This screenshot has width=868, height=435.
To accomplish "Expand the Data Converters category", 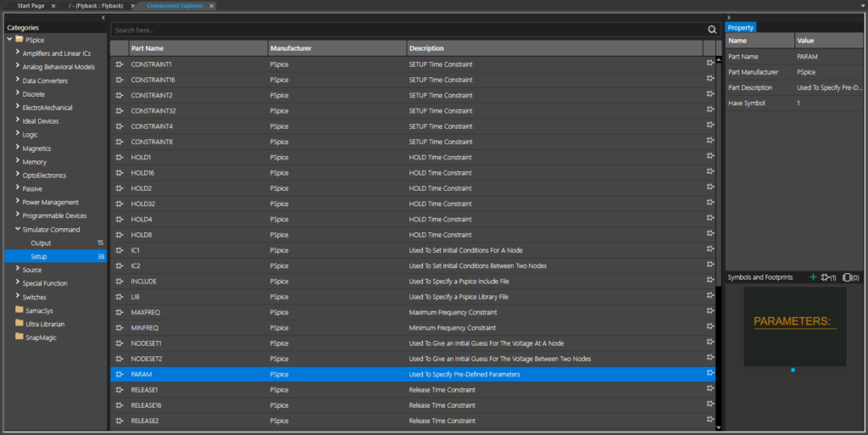I will click(x=18, y=80).
